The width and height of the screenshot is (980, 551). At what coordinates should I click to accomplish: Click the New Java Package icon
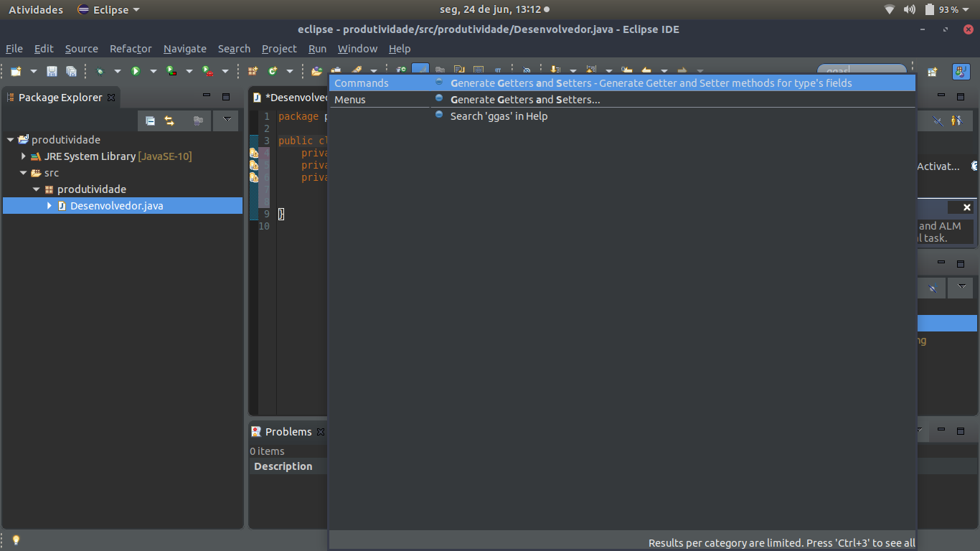point(253,71)
